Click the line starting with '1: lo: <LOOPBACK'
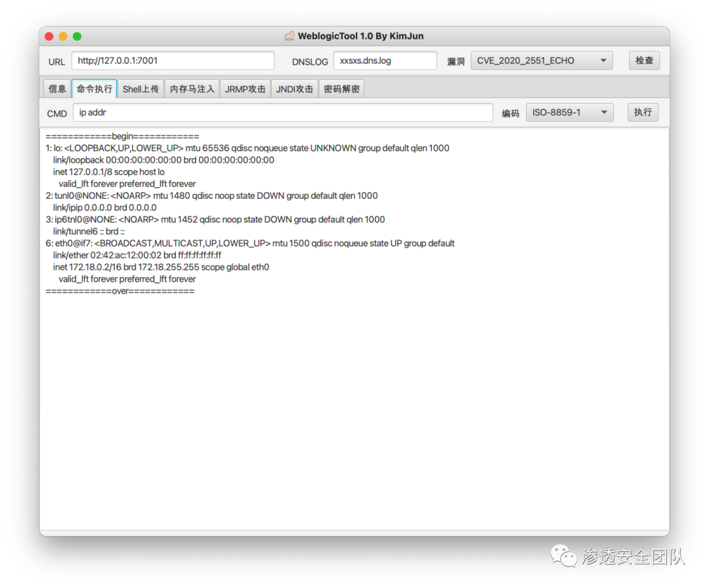 (247, 148)
